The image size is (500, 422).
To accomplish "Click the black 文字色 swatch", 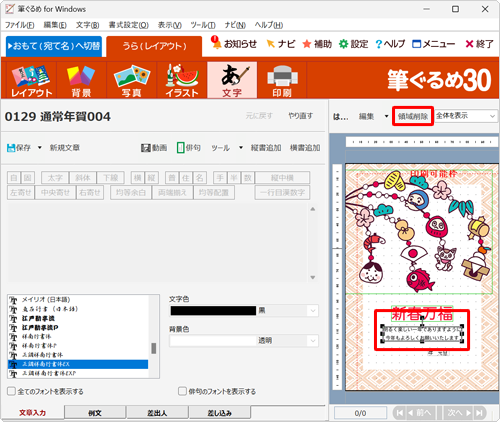I will tap(213, 311).
